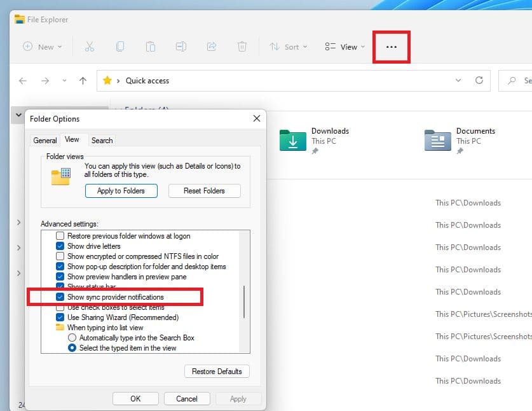The image size is (532, 411).
Task: Expand the address bar history chevron
Action: tap(458, 81)
